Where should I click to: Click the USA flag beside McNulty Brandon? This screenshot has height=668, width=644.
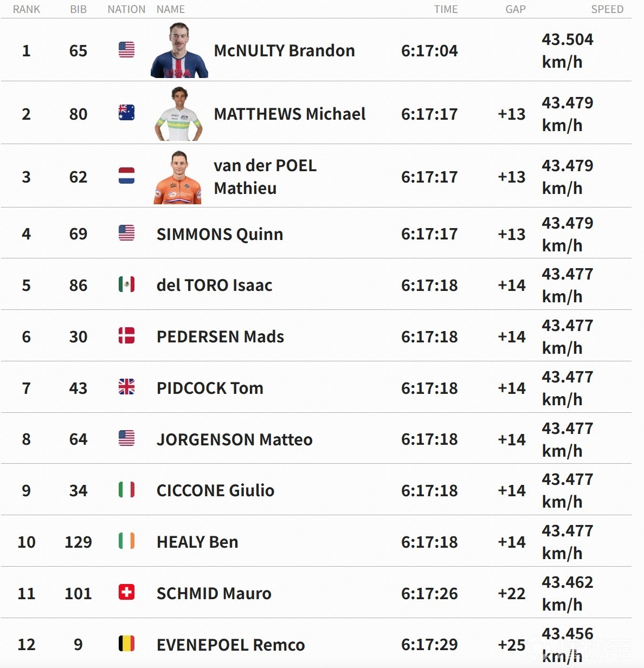[126, 50]
